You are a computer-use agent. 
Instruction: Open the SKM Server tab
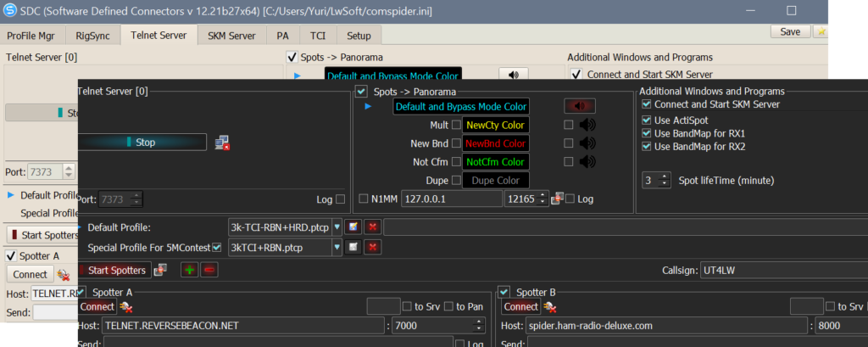coord(231,36)
